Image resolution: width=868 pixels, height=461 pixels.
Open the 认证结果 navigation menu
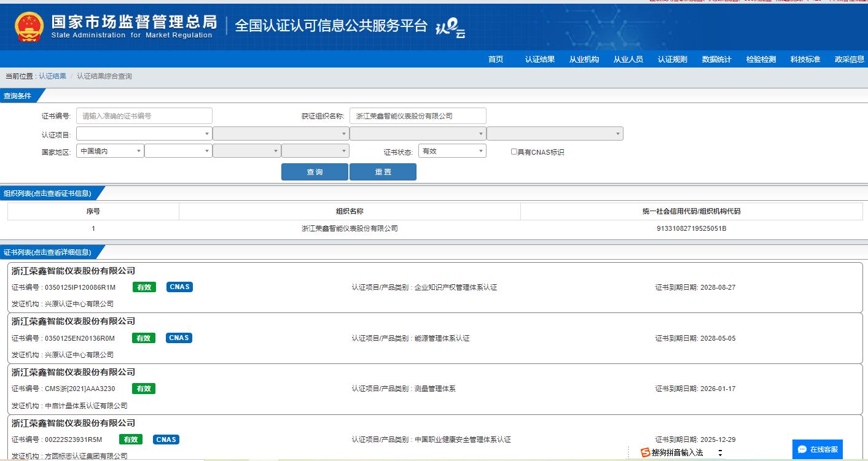tap(539, 60)
